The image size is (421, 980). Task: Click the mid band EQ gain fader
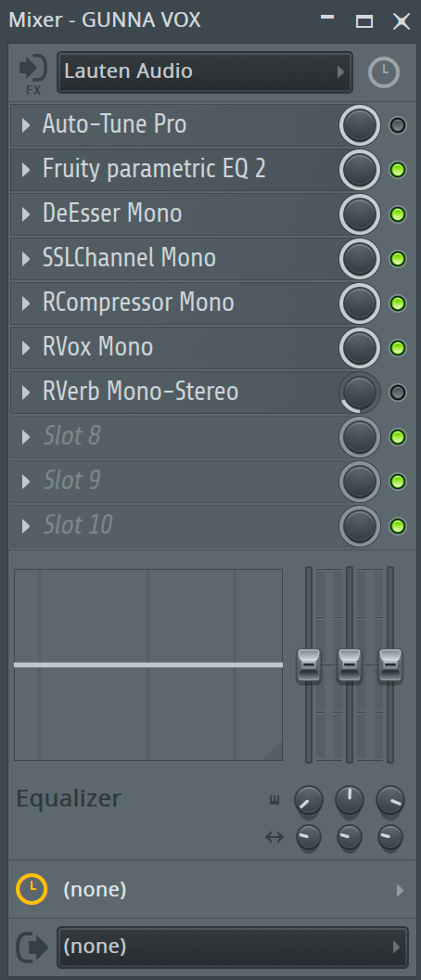pyautogui.click(x=350, y=665)
